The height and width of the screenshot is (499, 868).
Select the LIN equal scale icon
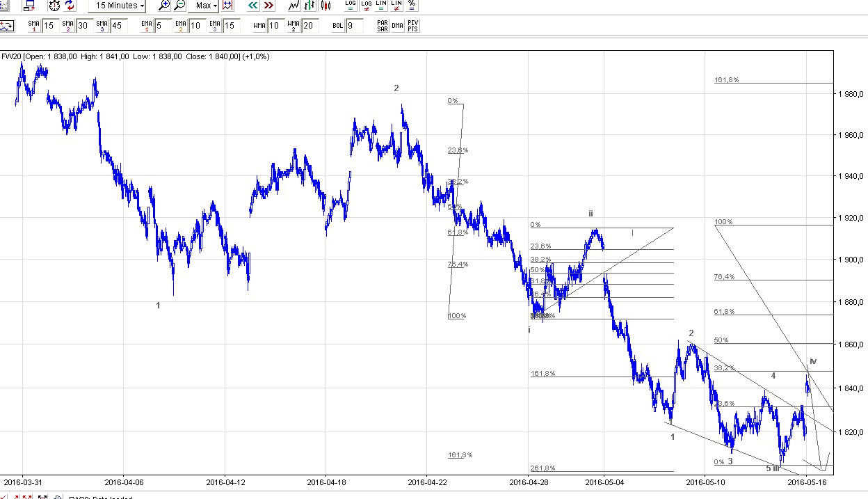pos(381,6)
